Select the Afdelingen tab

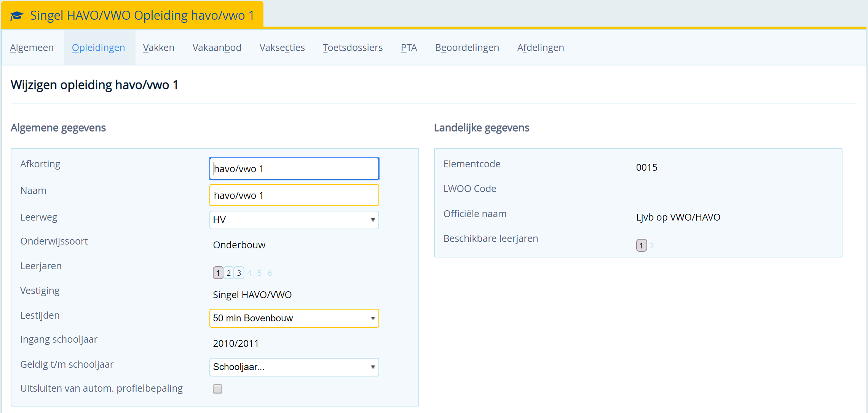[541, 48]
